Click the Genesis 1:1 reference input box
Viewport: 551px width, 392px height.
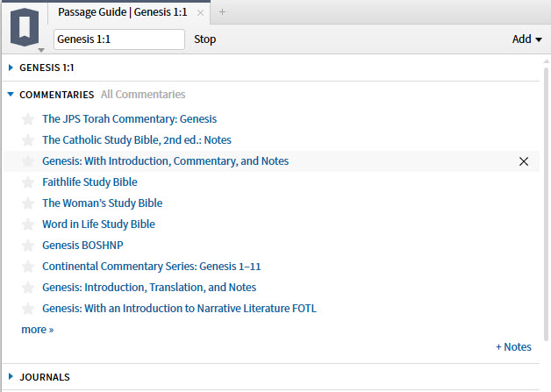coord(119,39)
